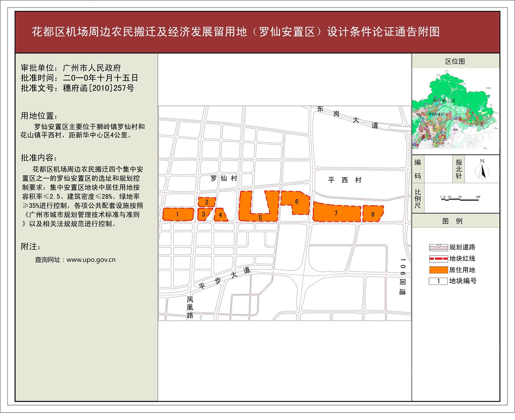The width and height of the screenshot is (515, 420).
Task: Select the small triangular plot number 4
Action: pyautogui.click(x=220, y=215)
